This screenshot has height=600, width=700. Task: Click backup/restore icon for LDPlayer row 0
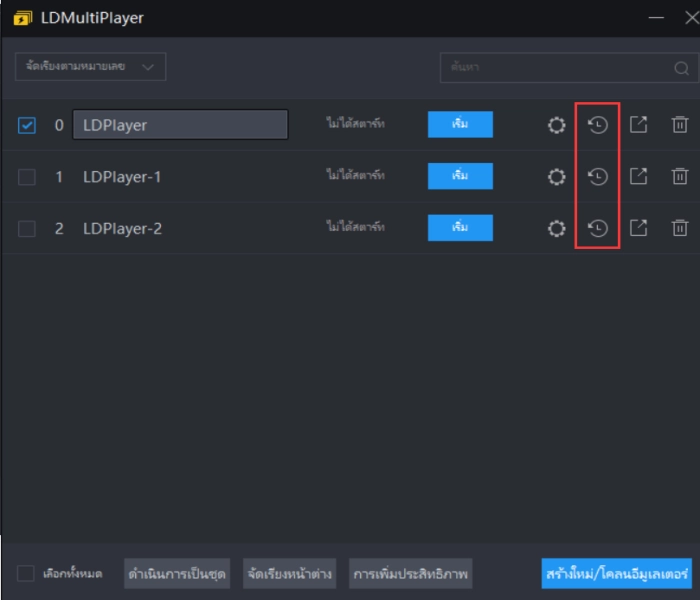tap(597, 125)
